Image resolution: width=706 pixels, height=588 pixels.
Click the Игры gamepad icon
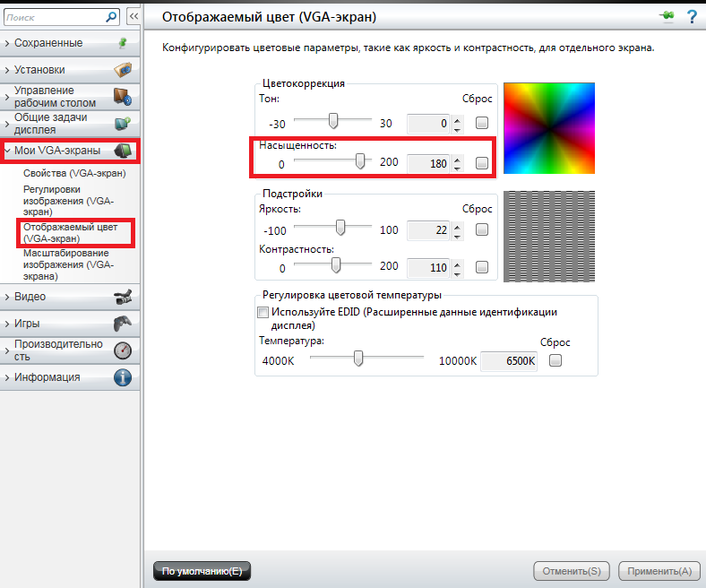123,323
